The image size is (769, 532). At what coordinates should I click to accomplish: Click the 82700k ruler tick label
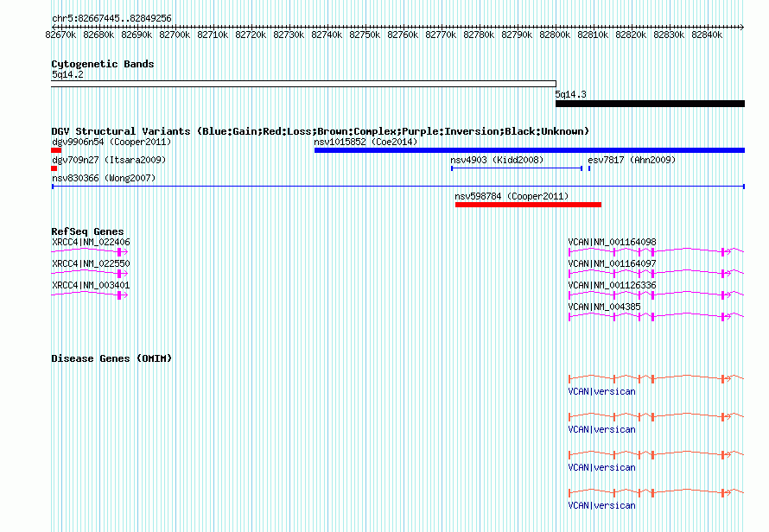[175, 35]
